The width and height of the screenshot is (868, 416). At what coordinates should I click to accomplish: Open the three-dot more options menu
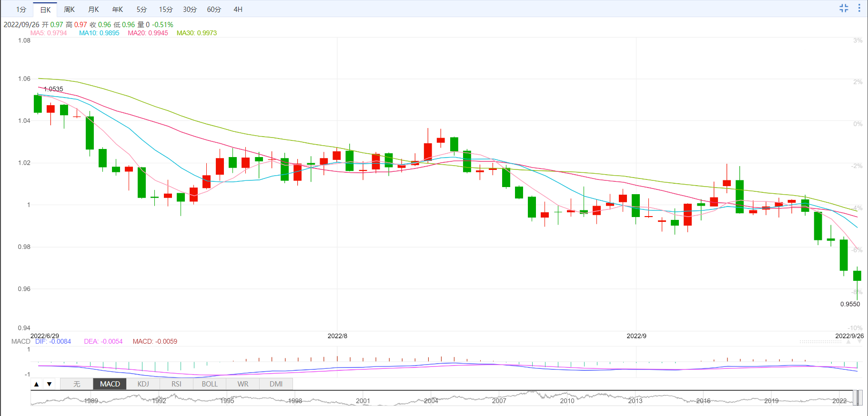click(x=859, y=8)
